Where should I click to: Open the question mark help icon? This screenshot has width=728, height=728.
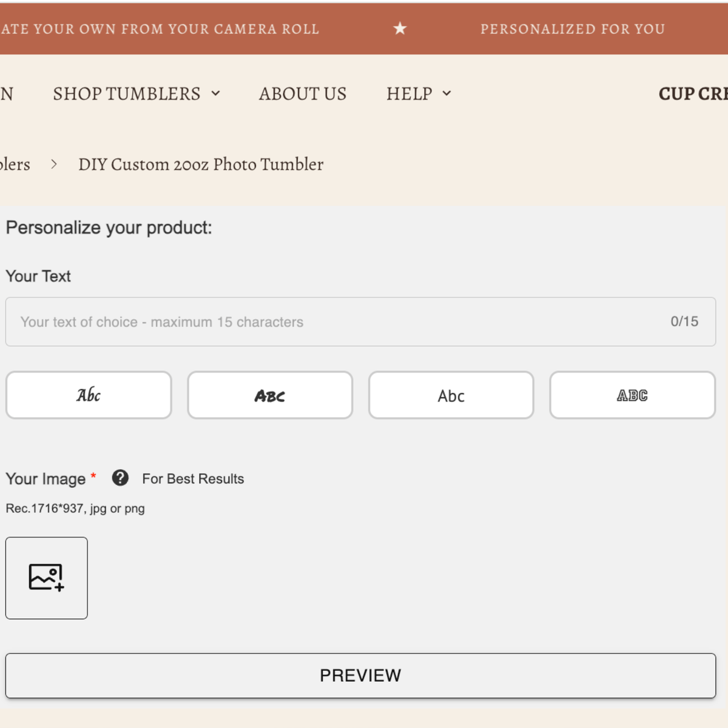click(120, 478)
